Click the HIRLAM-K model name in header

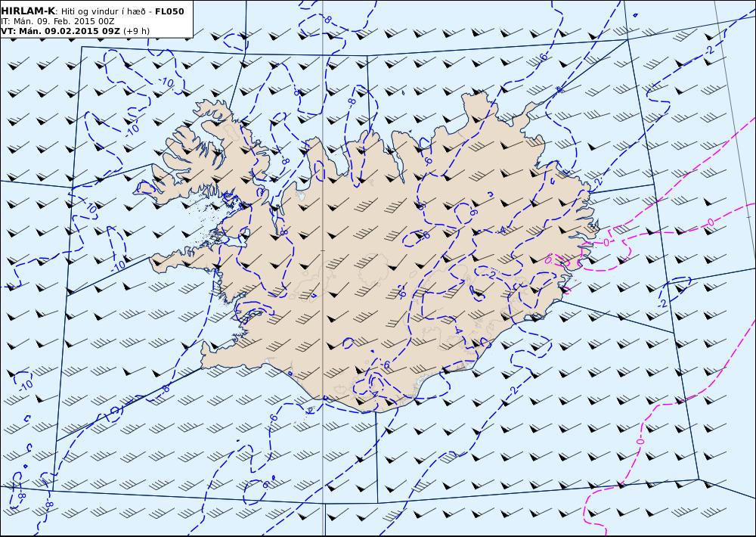[x=28, y=11]
